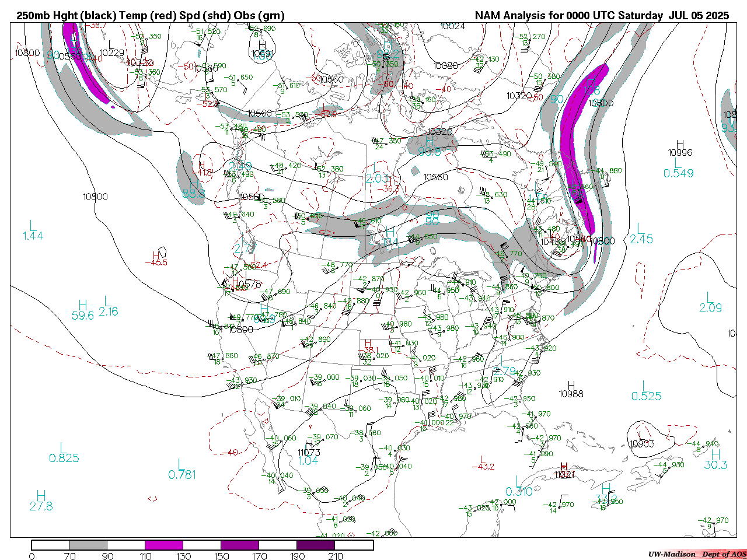The height and width of the screenshot is (560, 747).
Task: Click the gray 70–90 speed legend swatch
Action: (88, 545)
